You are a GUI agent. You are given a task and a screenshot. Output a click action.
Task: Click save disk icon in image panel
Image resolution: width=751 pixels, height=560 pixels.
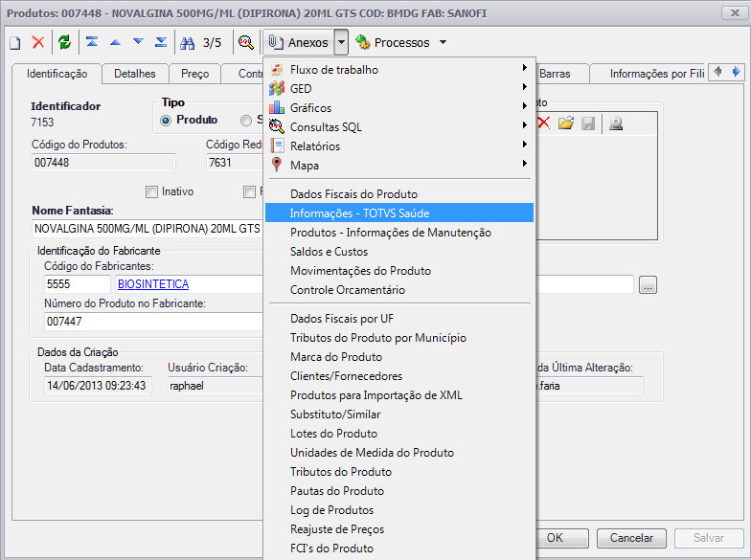tap(588, 123)
